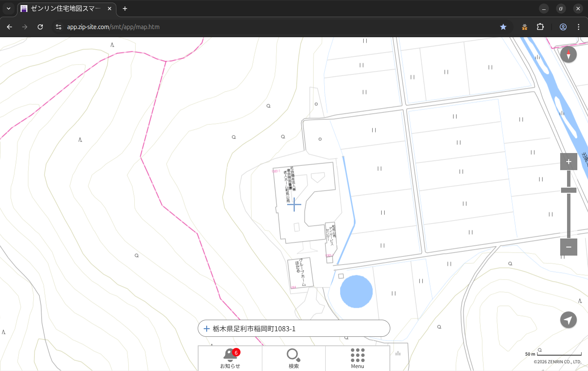Open Chrome's three-dot menu
Image resolution: width=588 pixels, height=371 pixels.
[x=579, y=27]
